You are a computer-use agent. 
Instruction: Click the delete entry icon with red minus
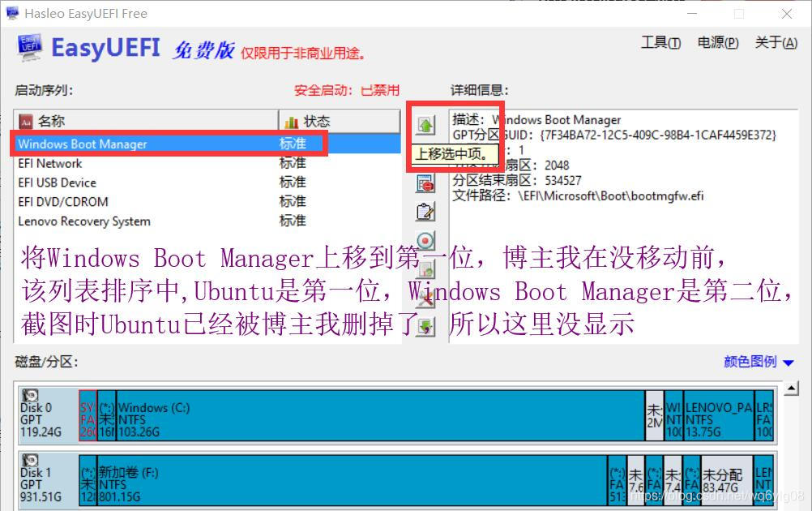point(425,183)
